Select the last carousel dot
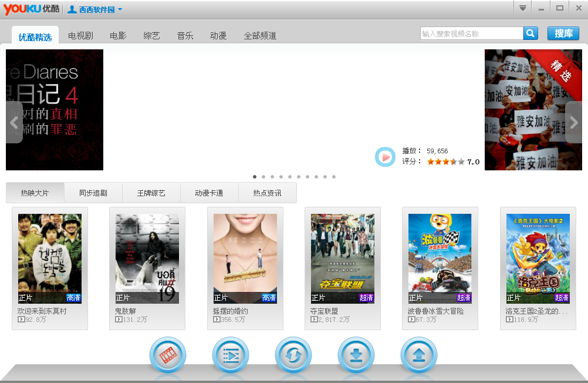The image size is (588, 383). [x=334, y=176]
